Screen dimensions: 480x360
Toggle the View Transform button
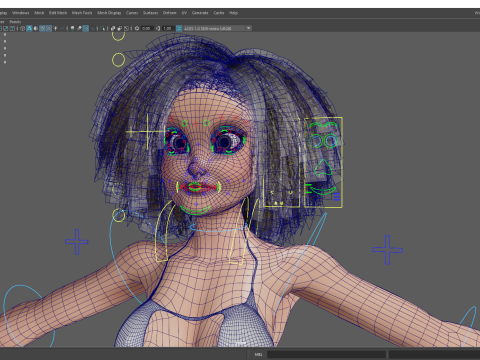coord(179,28)
